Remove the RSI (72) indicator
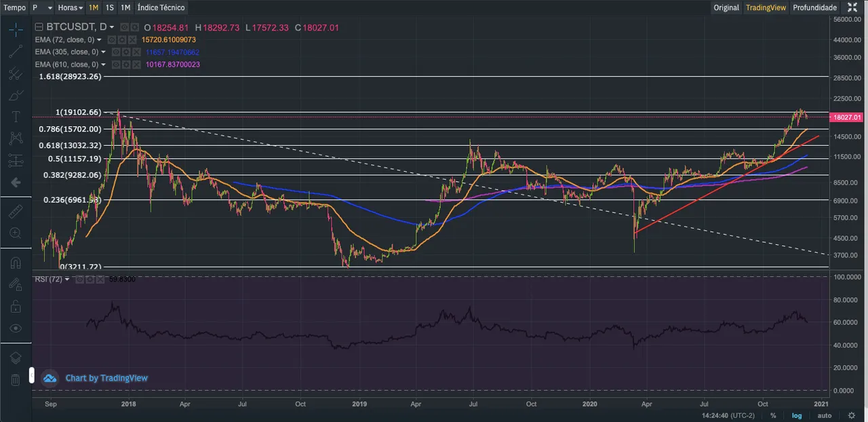Image resolution: width=868 pixels, height=422 pixels. click(x=99, y=279)
